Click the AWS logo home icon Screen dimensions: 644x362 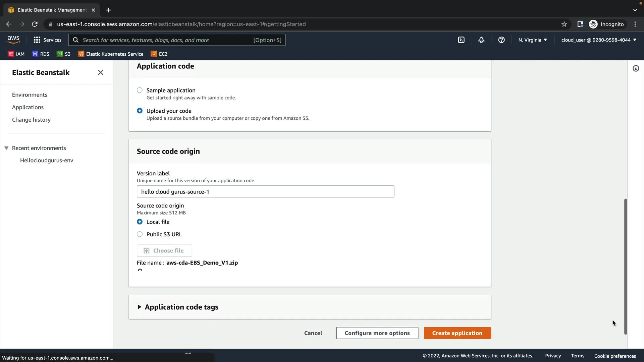[x=13, y=40]
